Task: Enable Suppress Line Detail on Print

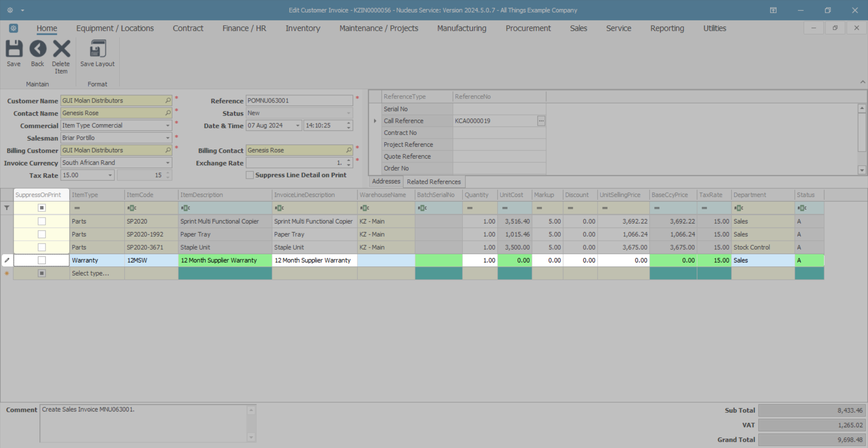Action: pyautogui.click(x=250, y=175)
